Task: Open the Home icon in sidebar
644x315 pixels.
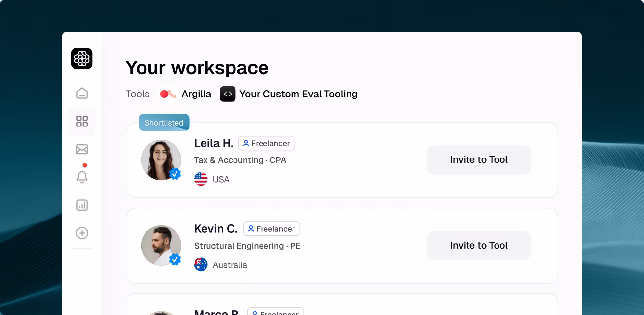Action: [x=82, y=93]
